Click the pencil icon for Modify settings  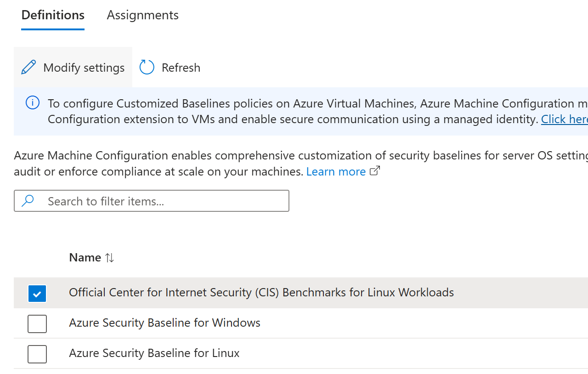[x=28, y=67]
